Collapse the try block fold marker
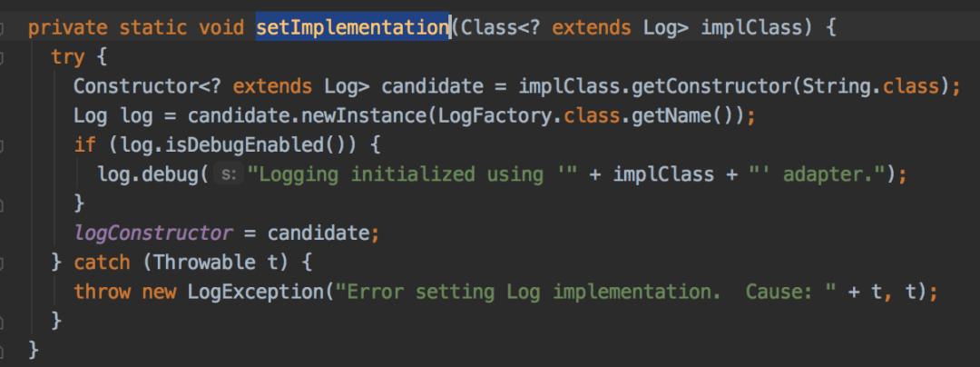980x367 pixels. (x=2, y=57)
